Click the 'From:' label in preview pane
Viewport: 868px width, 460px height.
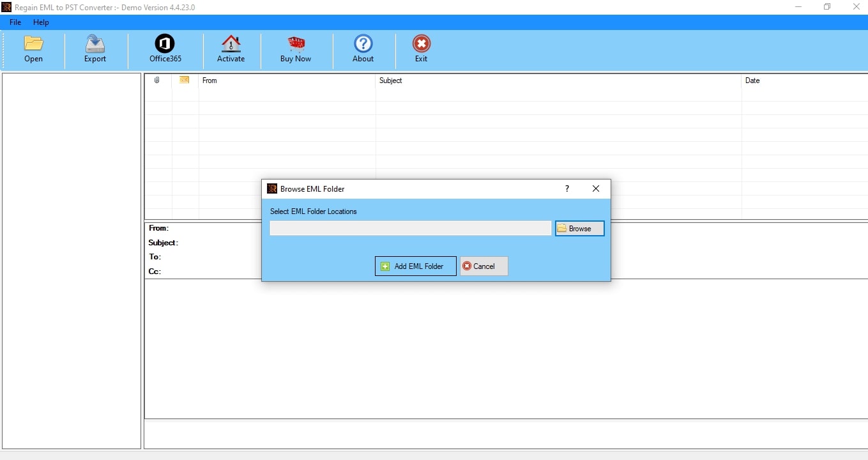(x=158, y=228)
